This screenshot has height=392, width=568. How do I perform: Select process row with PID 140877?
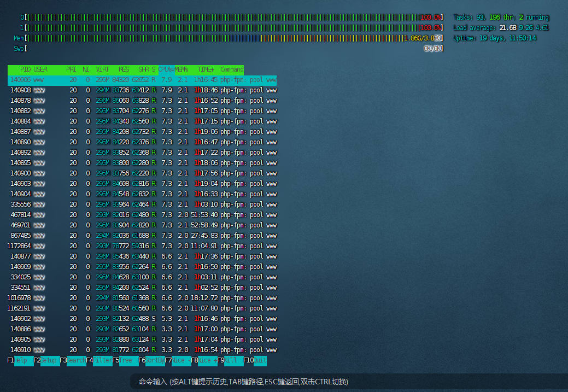pos(142,256)
